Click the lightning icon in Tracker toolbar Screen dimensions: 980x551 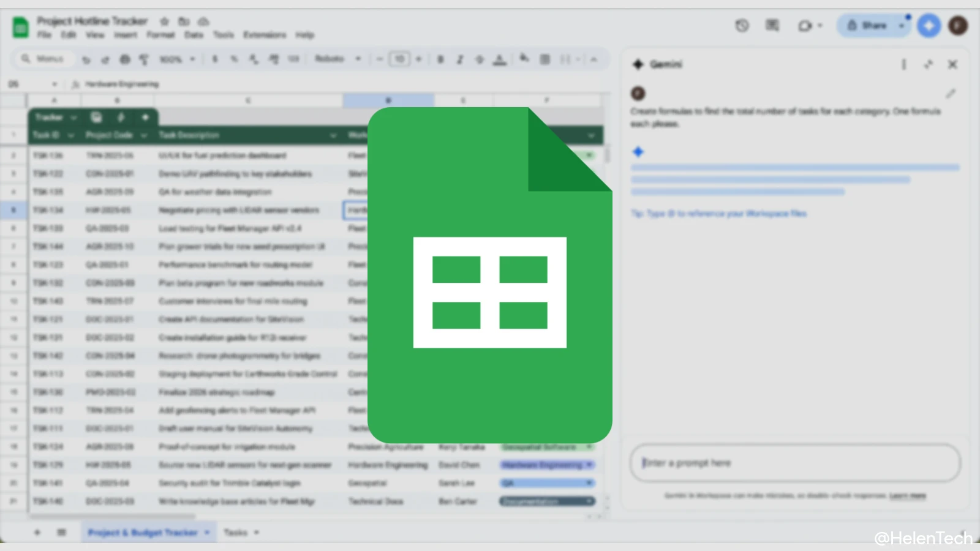tap(121, 117)
